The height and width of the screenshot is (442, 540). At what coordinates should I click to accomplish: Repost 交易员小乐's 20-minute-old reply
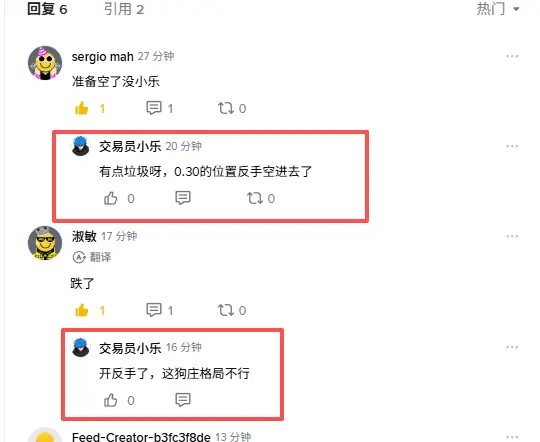pos(255,198)
